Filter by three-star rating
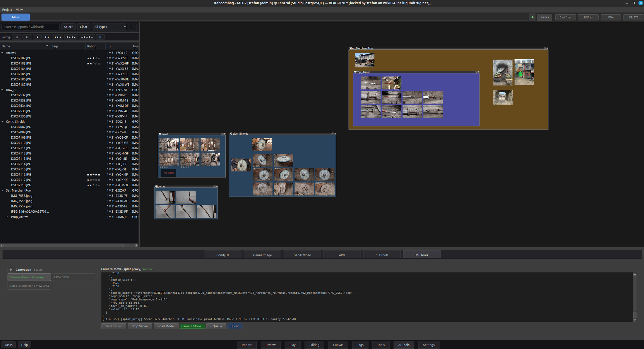 (58, 37)
